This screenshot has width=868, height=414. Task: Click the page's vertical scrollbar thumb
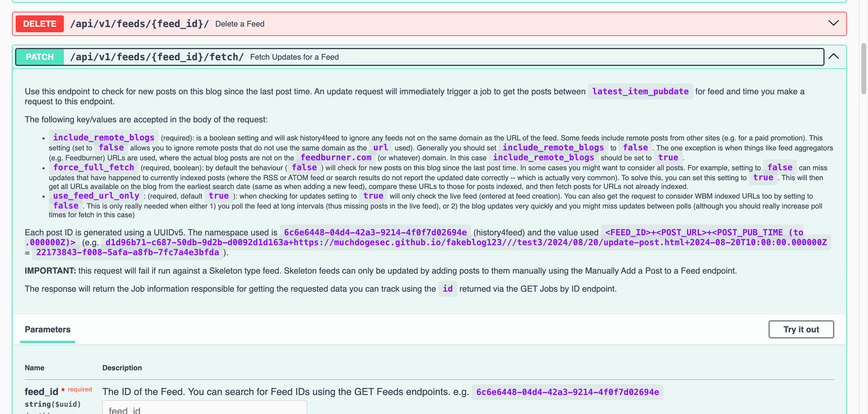pos(863,68)
